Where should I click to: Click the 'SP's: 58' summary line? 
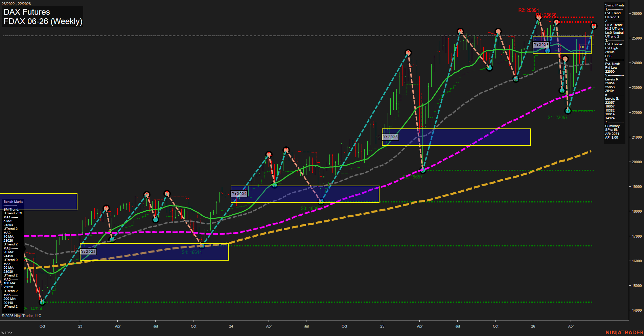(x=612, y=130)
